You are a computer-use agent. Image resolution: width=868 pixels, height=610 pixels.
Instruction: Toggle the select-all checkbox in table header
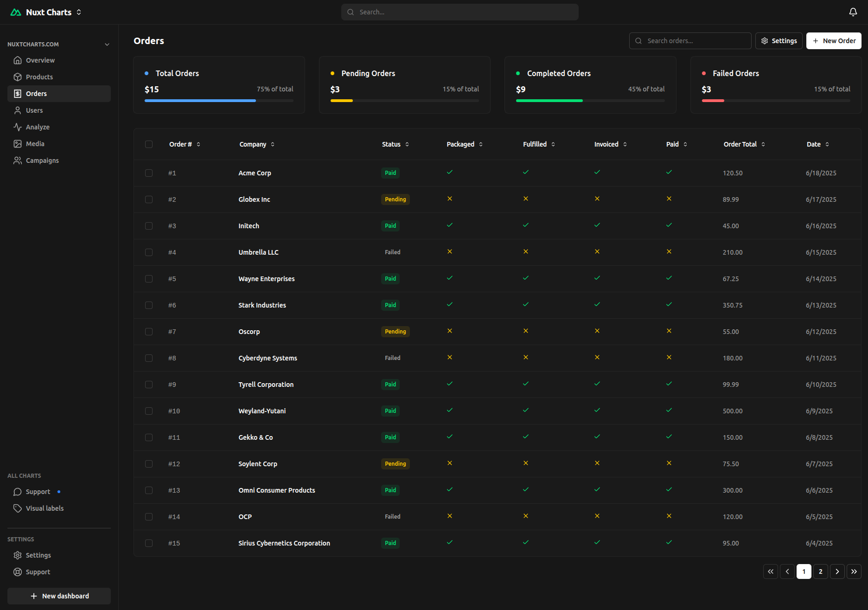tap(149, 144)
